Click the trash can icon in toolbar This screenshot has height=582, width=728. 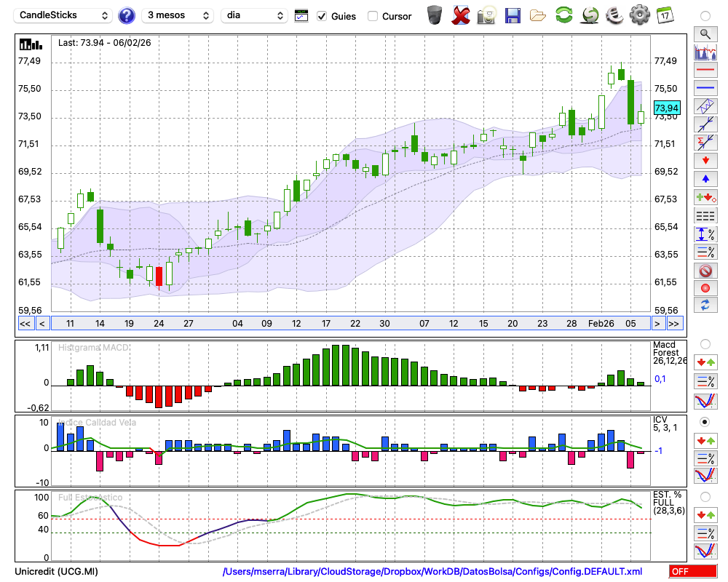tap(435, 15)
